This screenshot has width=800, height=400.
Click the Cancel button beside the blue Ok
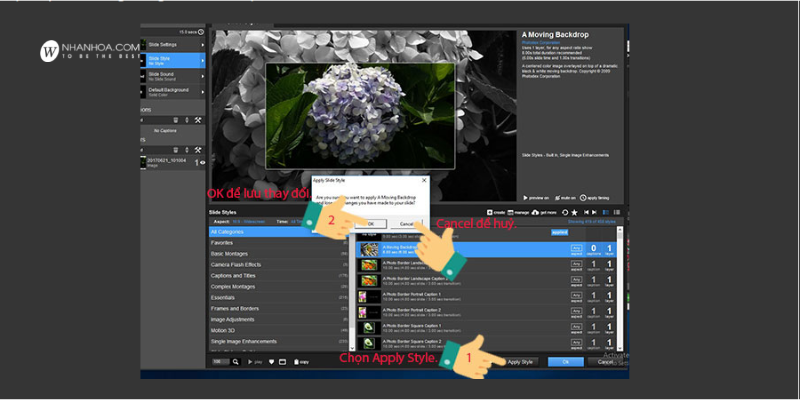pyautogui.click(x=605, y=362)
